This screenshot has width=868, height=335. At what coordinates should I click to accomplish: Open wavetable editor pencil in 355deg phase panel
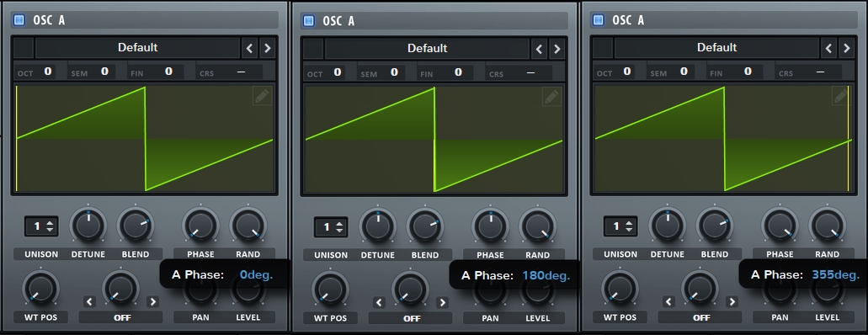point(841,96)
